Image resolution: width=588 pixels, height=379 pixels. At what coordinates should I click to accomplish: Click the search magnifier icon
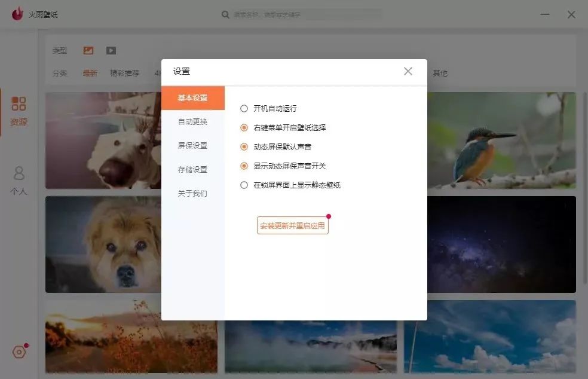point(225,14)
